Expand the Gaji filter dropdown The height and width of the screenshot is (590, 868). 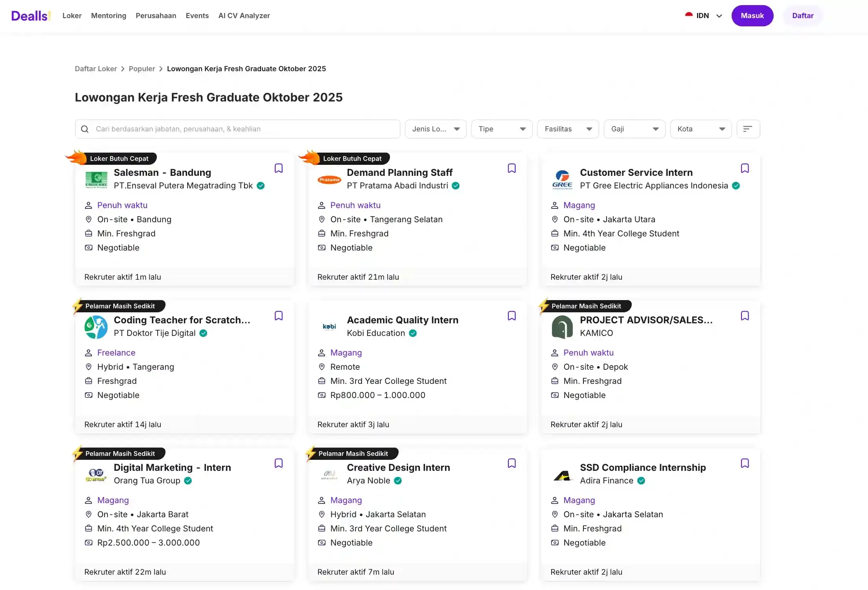634,129
